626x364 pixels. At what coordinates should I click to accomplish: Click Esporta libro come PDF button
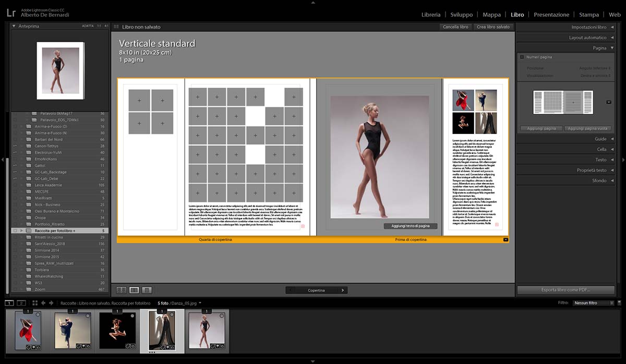point(566,290)
